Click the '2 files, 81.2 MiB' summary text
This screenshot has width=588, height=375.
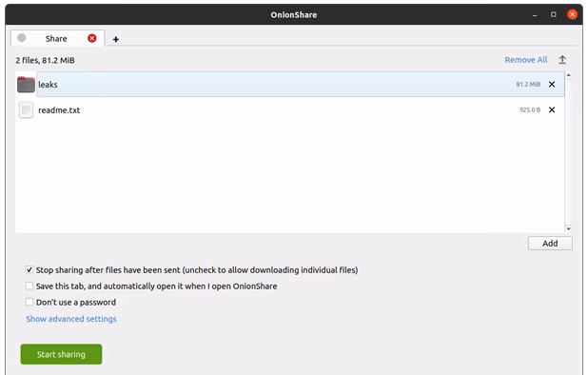point(45,60)
